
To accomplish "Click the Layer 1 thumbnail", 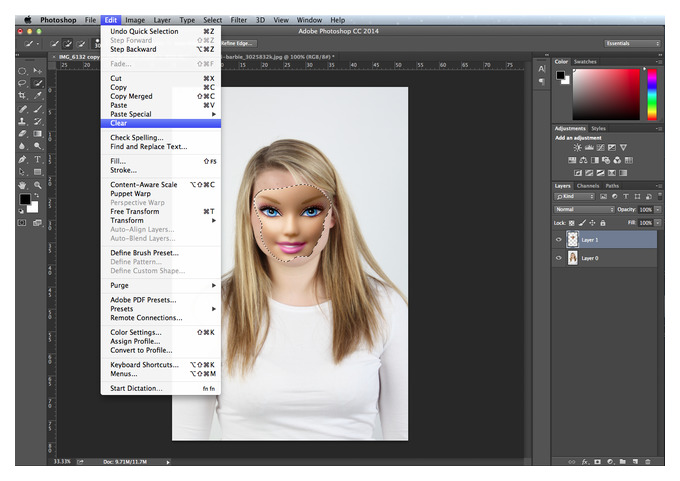I will [572, 239].
